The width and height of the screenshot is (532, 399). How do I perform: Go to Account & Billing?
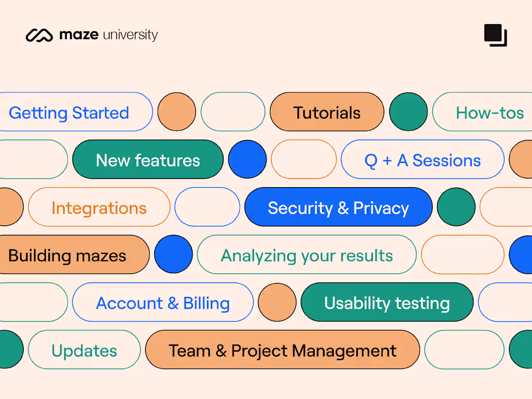click(x=163, y=303)
